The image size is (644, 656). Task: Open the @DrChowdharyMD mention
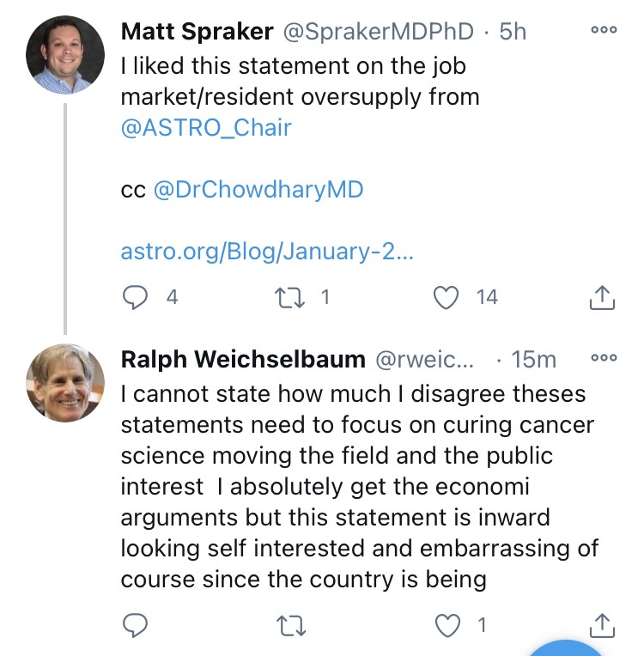click(258, 189)
